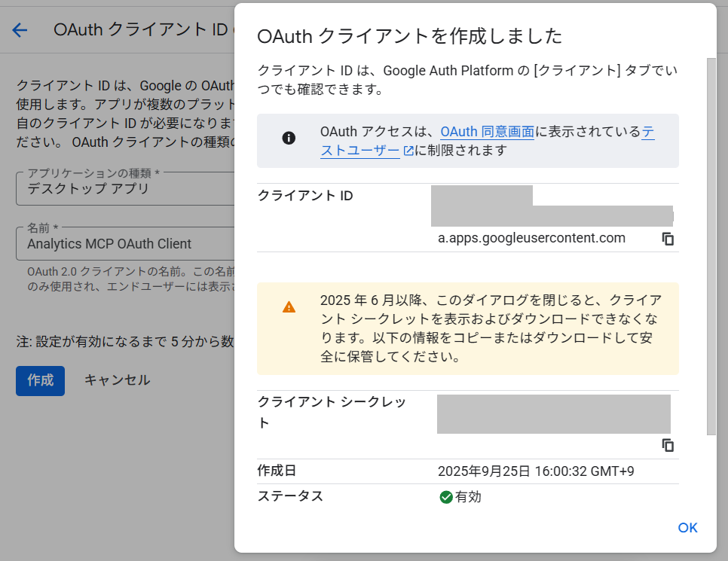Open the アプリケーションの種類 dropdown
The height and width of the screenshot is (561, 728).
click(124, 188)
